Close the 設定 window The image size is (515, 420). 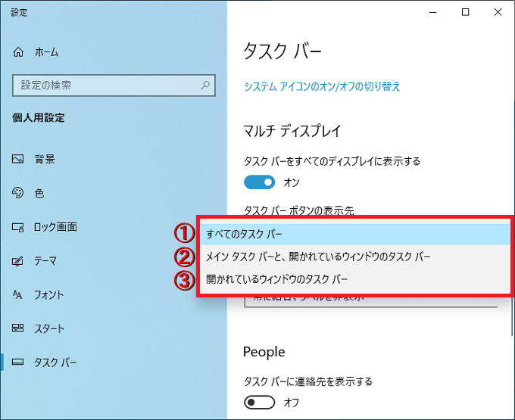point(498,12)
